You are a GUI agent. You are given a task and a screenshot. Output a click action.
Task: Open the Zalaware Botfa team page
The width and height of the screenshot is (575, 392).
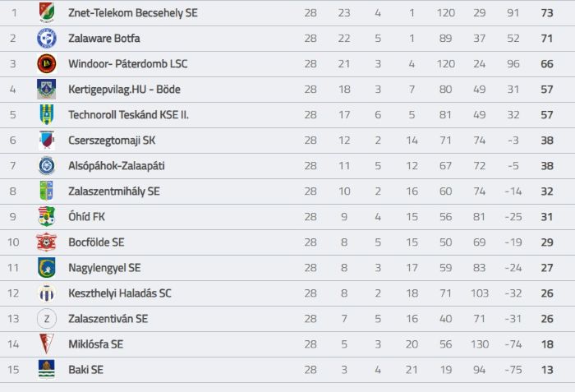[x=104, y=38]
